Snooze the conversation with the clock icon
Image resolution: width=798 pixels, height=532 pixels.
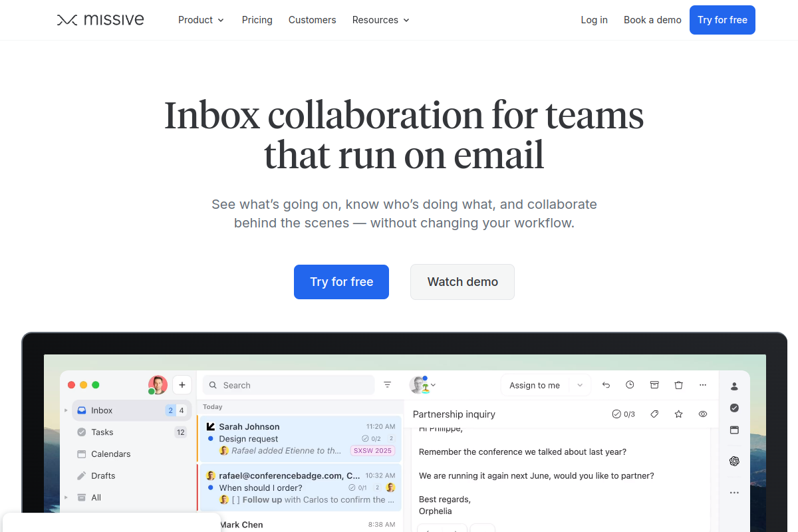point(630,384)
